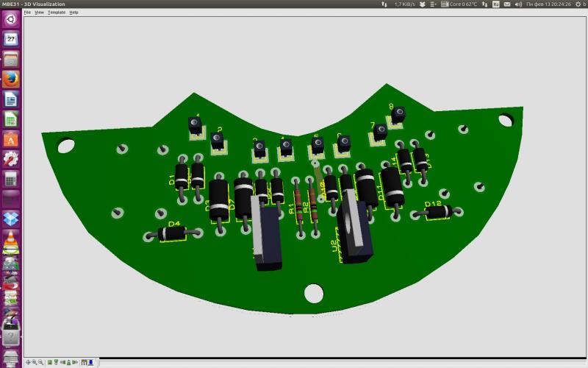Open LibreOffice Calc from the launcher

[11, 119]
